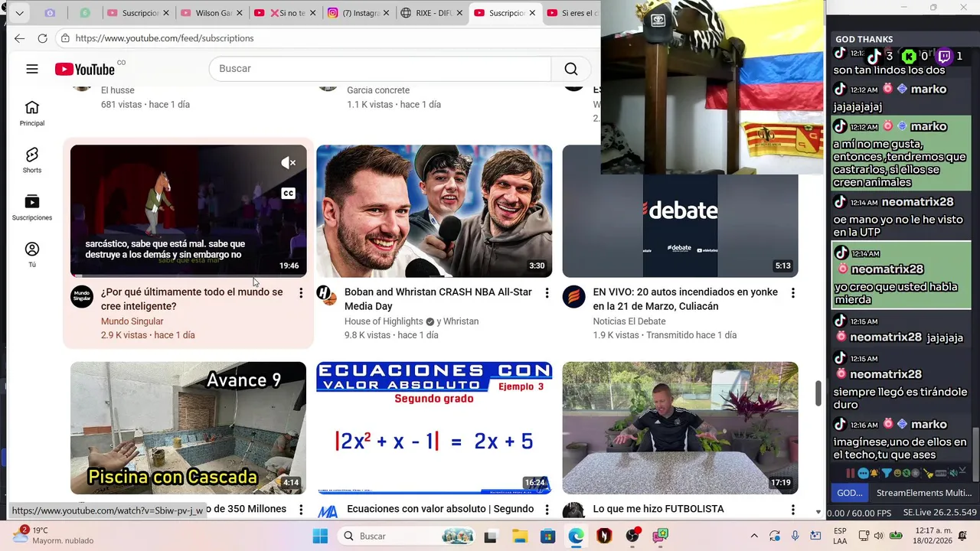This screenshot has width=980, height=551.
Task: Open the browser tab search dropdown
Action: coord(19,13)
